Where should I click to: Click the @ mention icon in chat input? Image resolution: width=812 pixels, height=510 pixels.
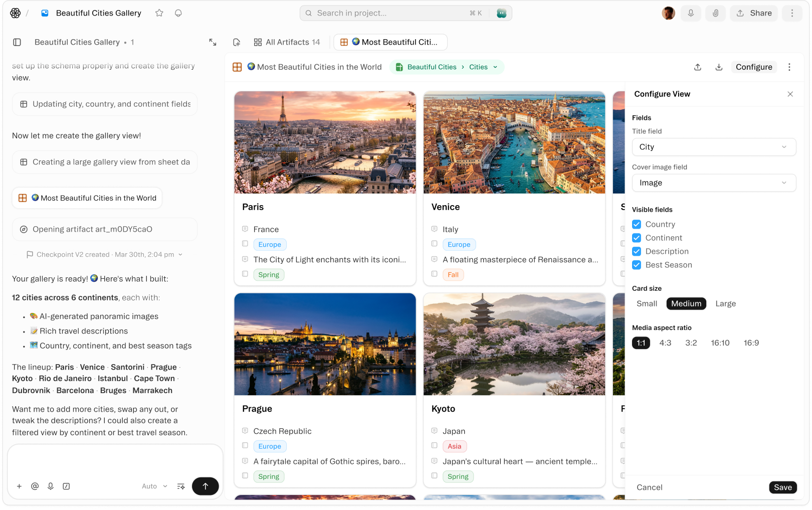point(35,486)
